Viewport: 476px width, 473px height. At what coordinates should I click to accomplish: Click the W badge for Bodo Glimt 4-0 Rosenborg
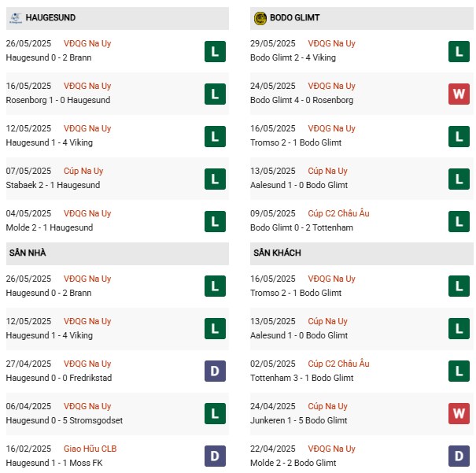coord(459,94)
